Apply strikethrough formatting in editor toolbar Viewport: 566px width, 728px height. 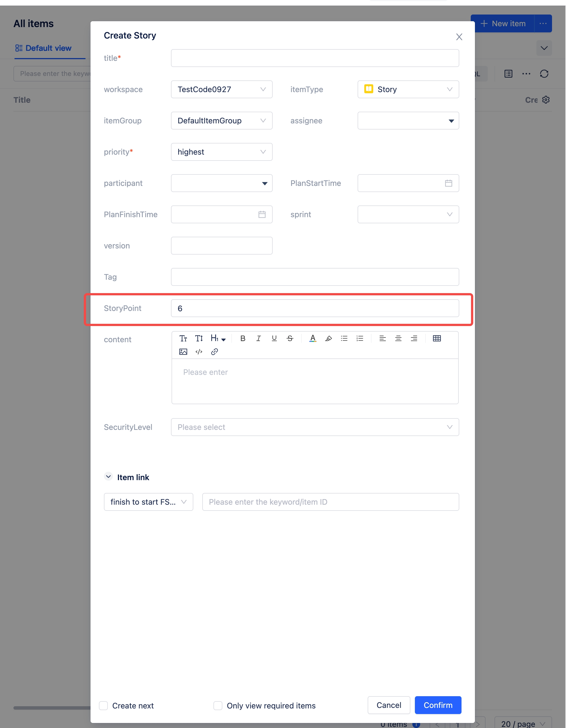290,338
